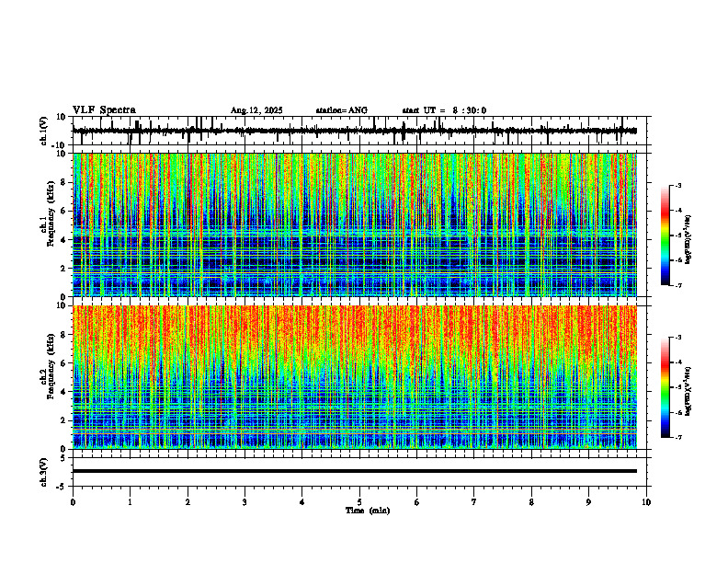Click the "VLF Spectra" plot title
The width and height of the screenshot is (728, 563).
tap(104, 110)
